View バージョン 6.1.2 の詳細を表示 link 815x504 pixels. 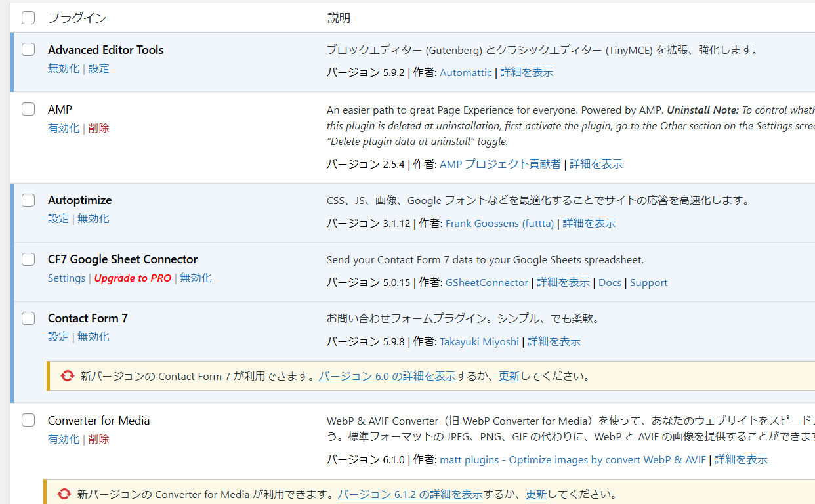point(410,494)
